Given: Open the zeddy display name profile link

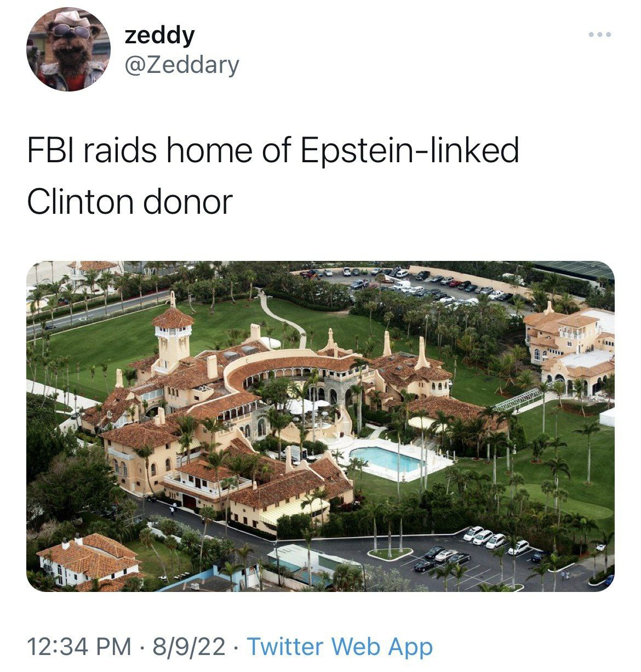Looking at the screenshot, I should click(x=159, y=35).
